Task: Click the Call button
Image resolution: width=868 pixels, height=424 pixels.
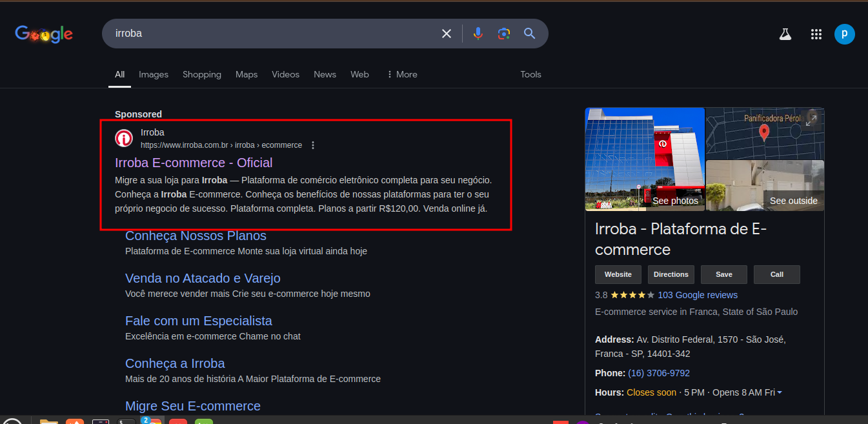Action: 777,274
